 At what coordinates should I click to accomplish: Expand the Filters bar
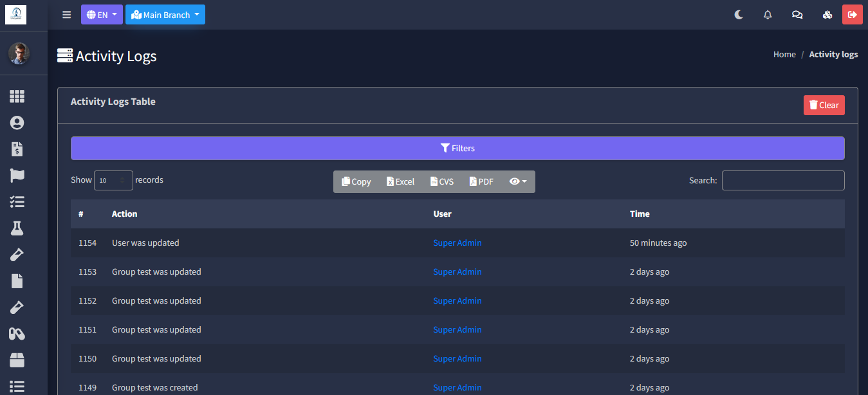click(457, 149)
